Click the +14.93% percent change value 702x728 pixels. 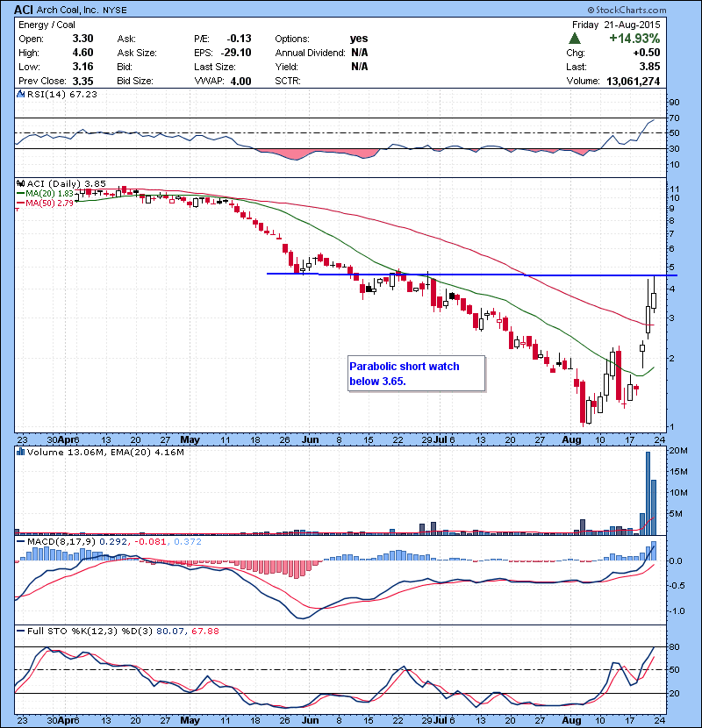point(636,39)
